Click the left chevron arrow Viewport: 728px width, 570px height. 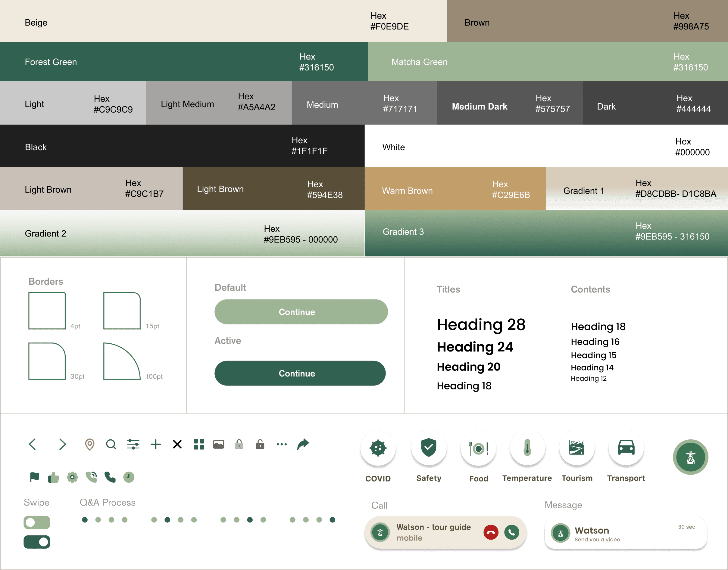tap(33, 445)
